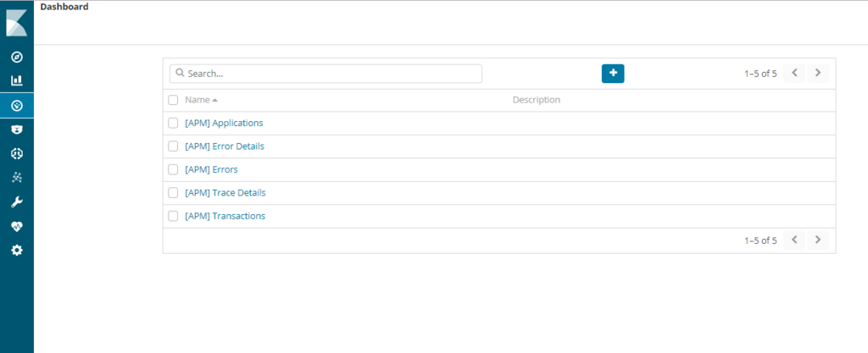This screenshot has height=353, width=868.
Task: Click the bottom '1–5 of 5' pager text
Action: pos(760,240)
